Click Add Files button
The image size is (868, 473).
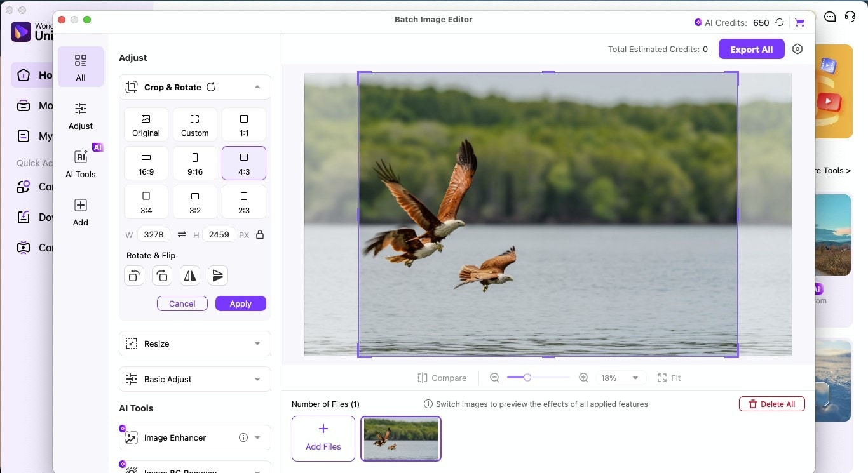pyautogui.click(x=323, y=438)
